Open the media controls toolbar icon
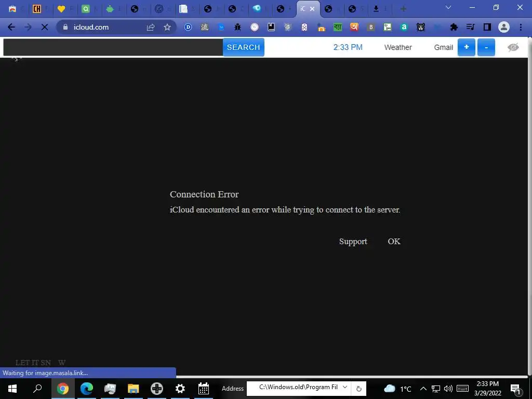 coord(470,27)
